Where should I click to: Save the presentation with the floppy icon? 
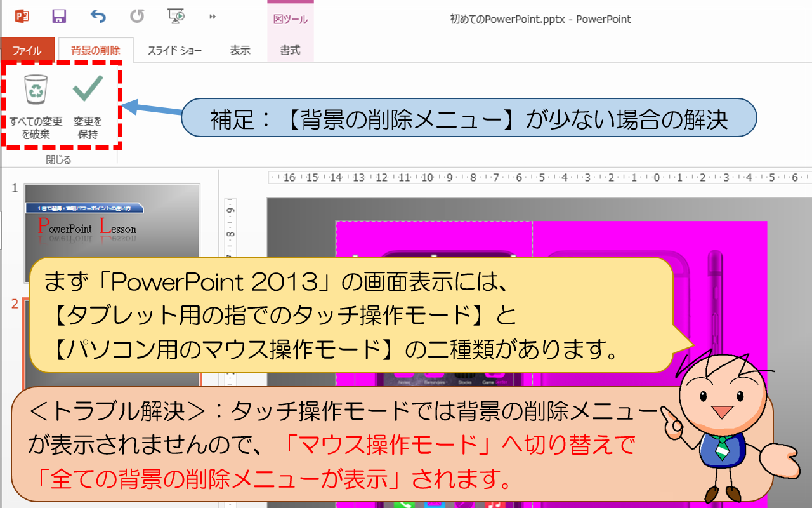pos(59,16)
